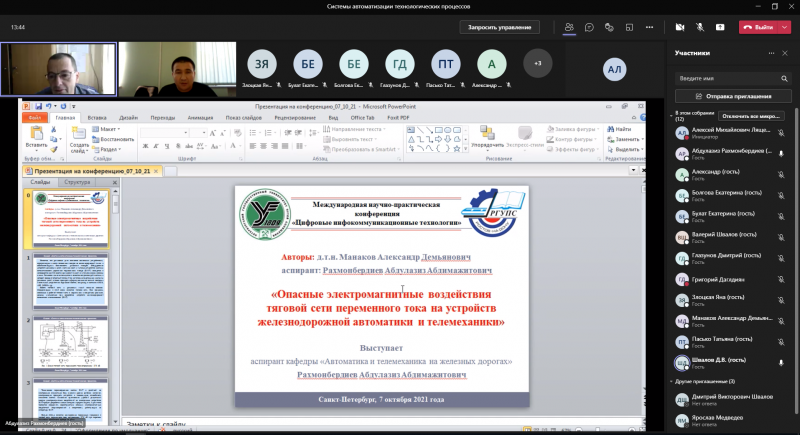Viewport: 800px width, 435px height.
Task: Expand the dropdown arrow next to Выйти
Action: 786,27
